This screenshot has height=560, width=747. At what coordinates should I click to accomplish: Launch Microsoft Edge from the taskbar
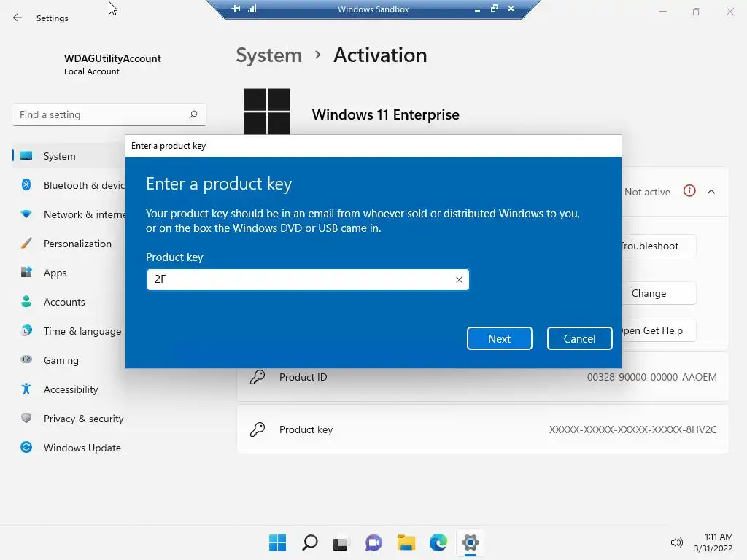tap(438, 542)
